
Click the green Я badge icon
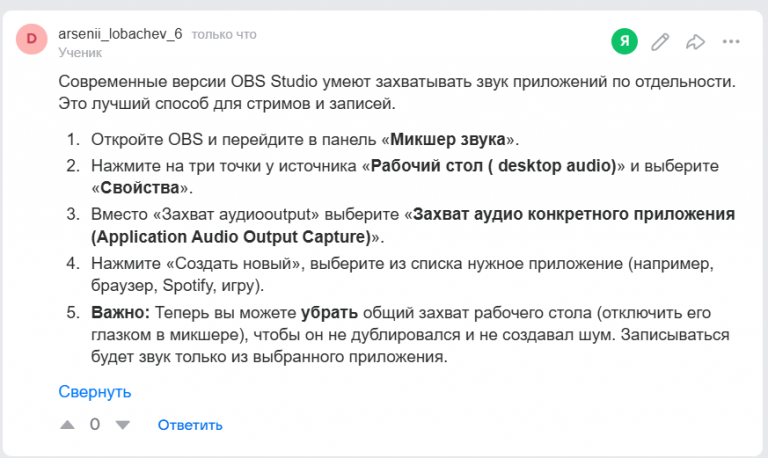click(x=624, y=41)
